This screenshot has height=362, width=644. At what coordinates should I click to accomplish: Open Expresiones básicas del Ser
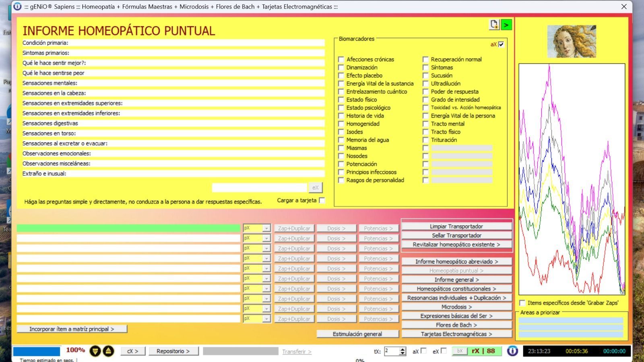tap(456, 316)
